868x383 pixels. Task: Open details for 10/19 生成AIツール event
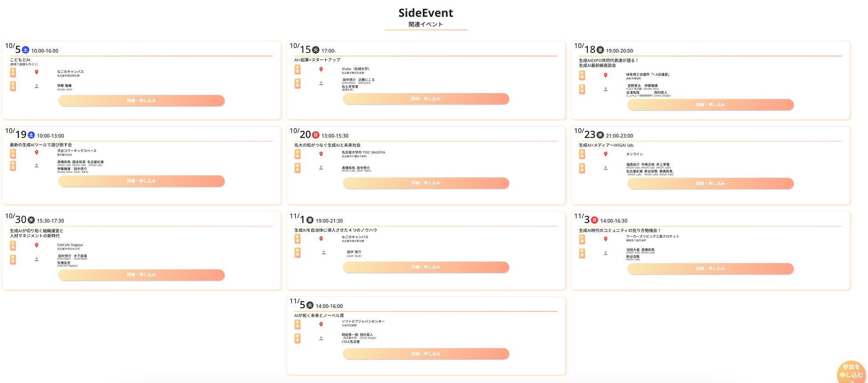[x=141, y=181]
